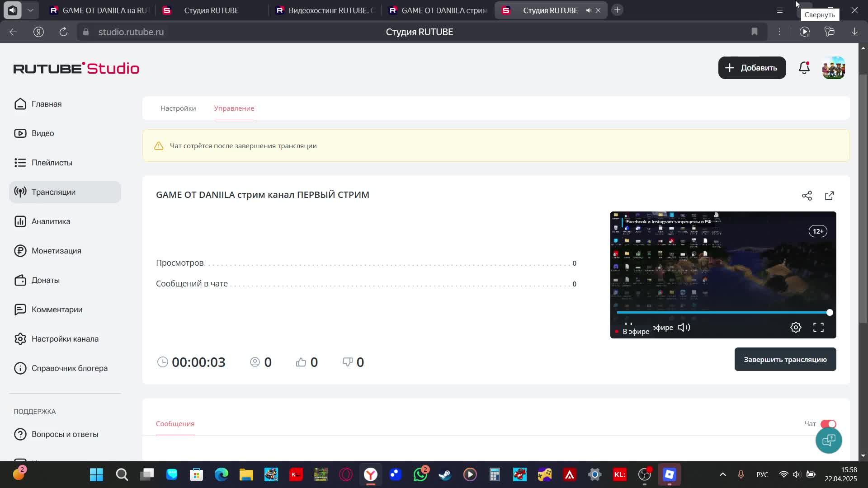This screenshot has height=488, width=868.
Task: Show hidden system tray icons
Action: (x=722, y=474)
